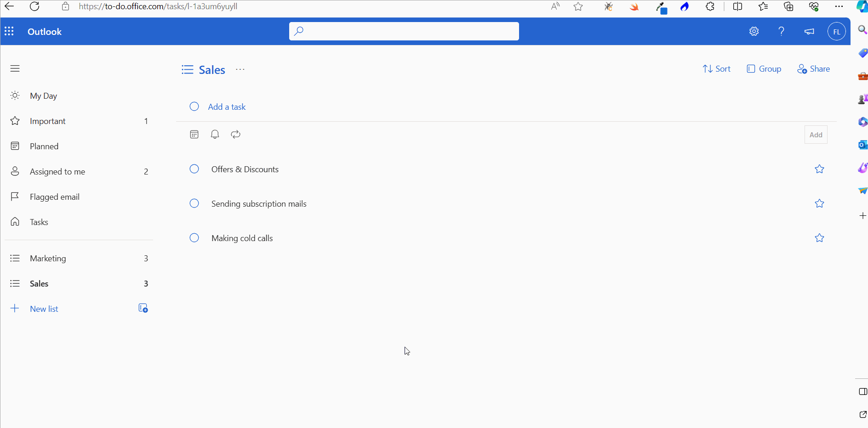The height and width of the screenshot is (428, 868).
Task: Open the Microsoft 365 app launcher grid
Action: 9,31
